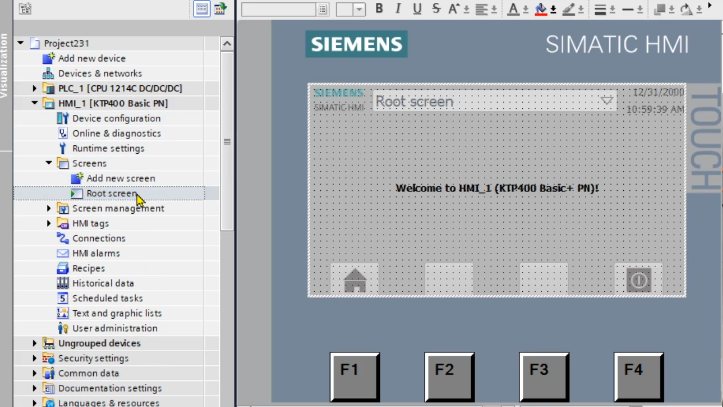Click the F4 function key button
723x407 pixels.
coord(639,377)
